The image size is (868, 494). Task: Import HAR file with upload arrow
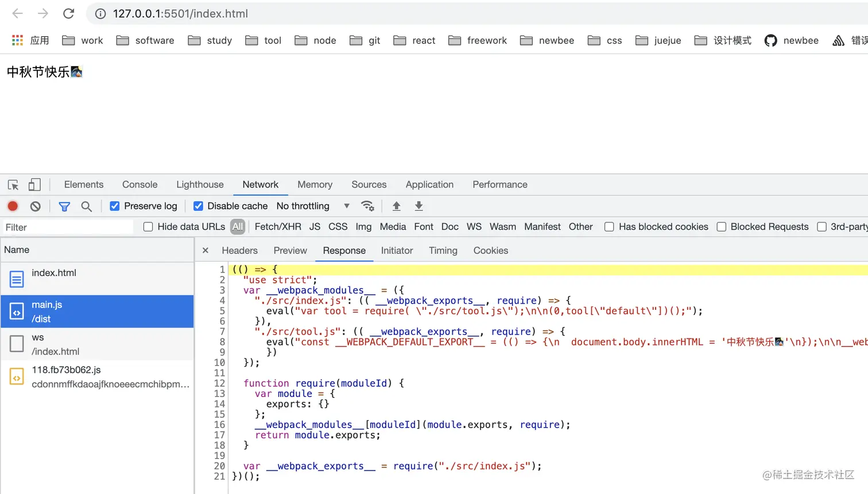[x=396, y=206]
